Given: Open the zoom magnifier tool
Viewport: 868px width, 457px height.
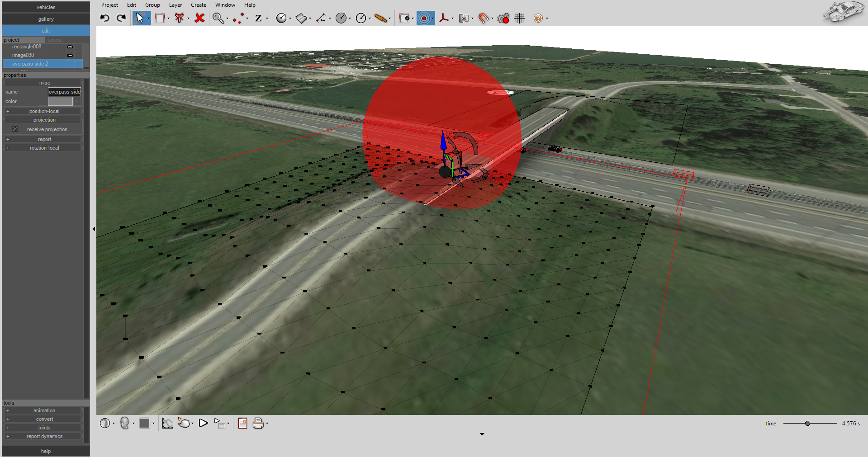Looking at the screenshot, I should [x=218, y=18].
